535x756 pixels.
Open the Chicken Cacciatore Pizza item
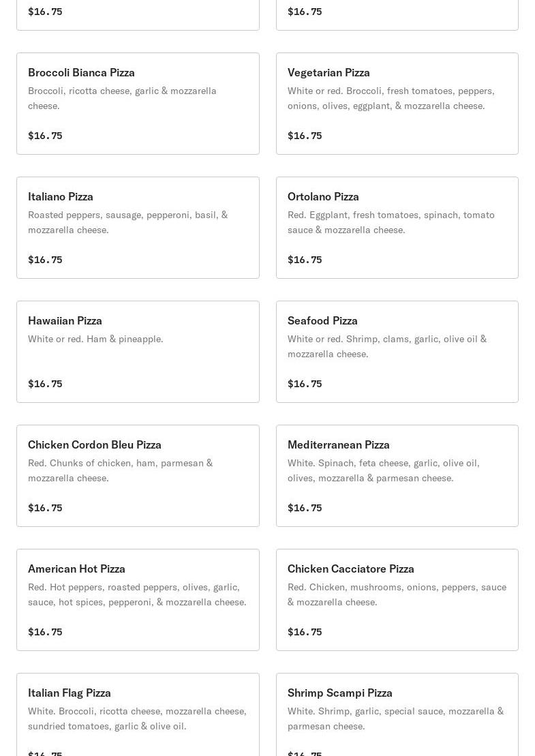351,569
